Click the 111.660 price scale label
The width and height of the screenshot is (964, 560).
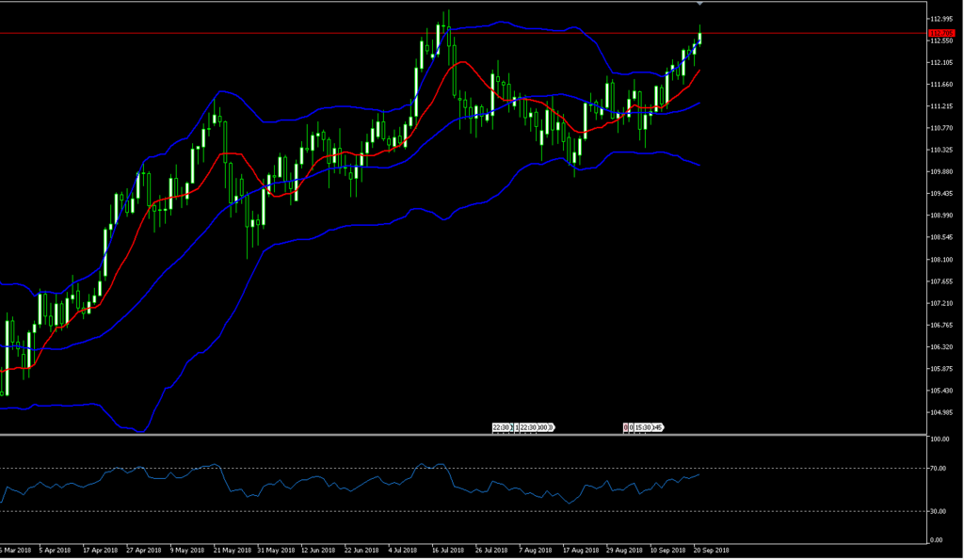[941, 85]
